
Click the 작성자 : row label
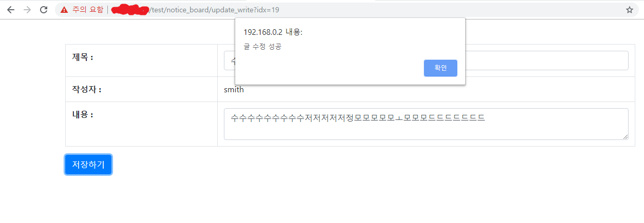pyautogui.click(x=87, y=90)
